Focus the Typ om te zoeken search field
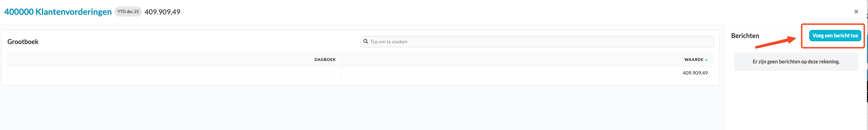The width and height of the screenshot is (868, 130). (537, 42)
